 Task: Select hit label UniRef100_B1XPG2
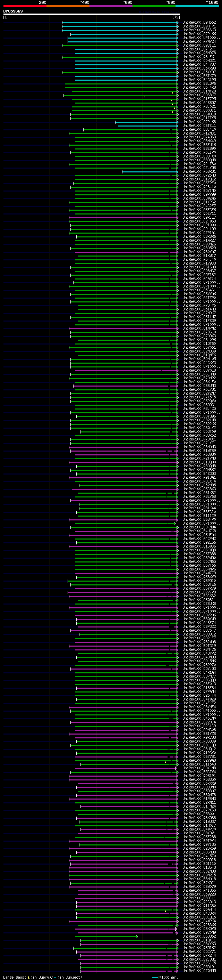pos(199,202)
